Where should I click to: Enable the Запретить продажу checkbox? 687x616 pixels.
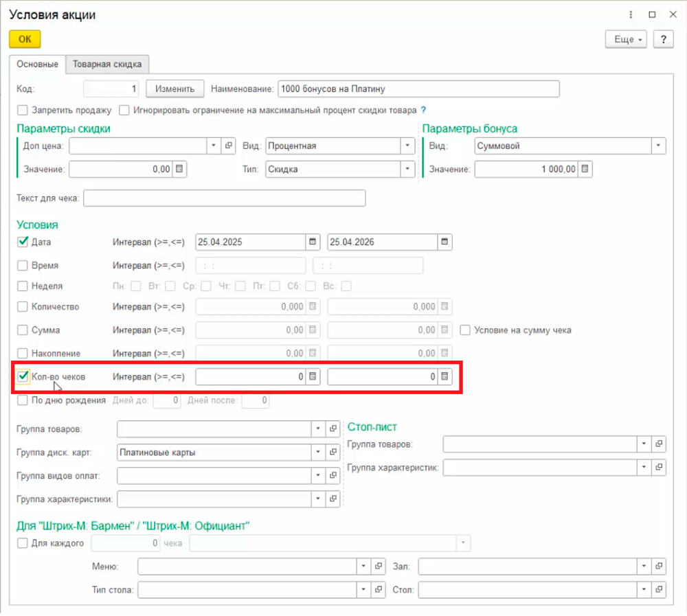(23, 110)
